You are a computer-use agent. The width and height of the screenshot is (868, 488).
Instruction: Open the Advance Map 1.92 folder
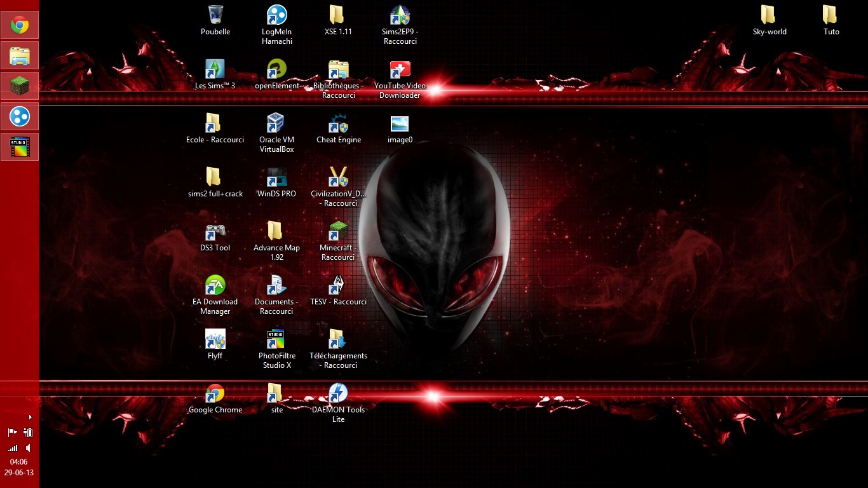click(277, 241)
